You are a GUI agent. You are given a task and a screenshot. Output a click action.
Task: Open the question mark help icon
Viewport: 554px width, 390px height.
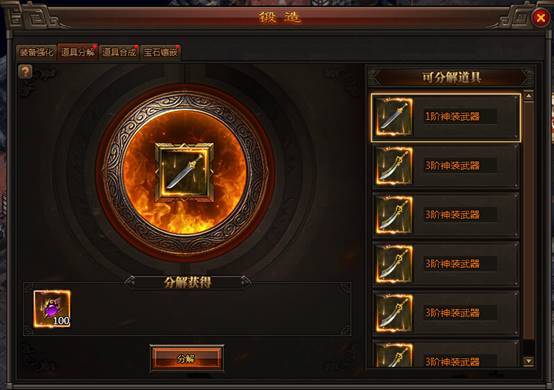pyautogui.click(x=25, y=71)
